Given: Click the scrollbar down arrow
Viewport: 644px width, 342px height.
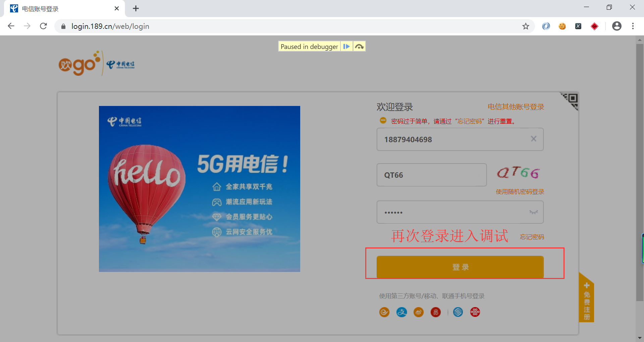Looking at the screenshot, I should pyautogui.click(x=640, y=338).
